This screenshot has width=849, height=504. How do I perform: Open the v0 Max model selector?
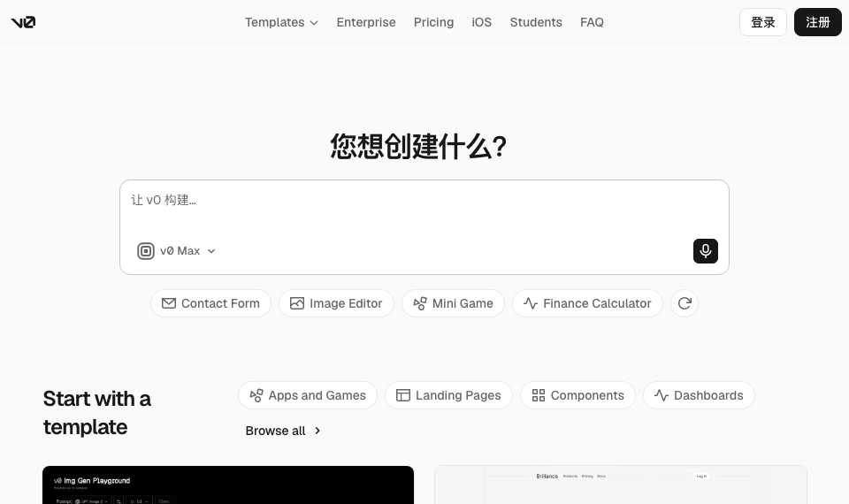point(177,251)
